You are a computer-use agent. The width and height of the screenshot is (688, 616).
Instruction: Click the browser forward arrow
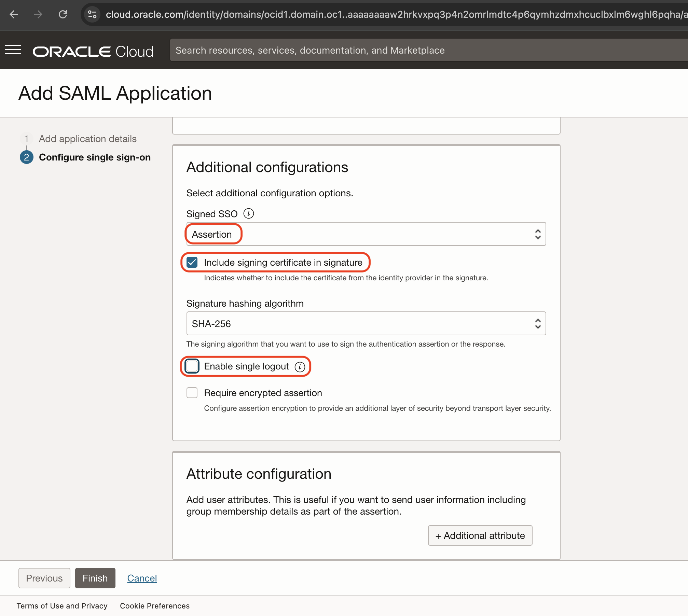tap(38, 14)
